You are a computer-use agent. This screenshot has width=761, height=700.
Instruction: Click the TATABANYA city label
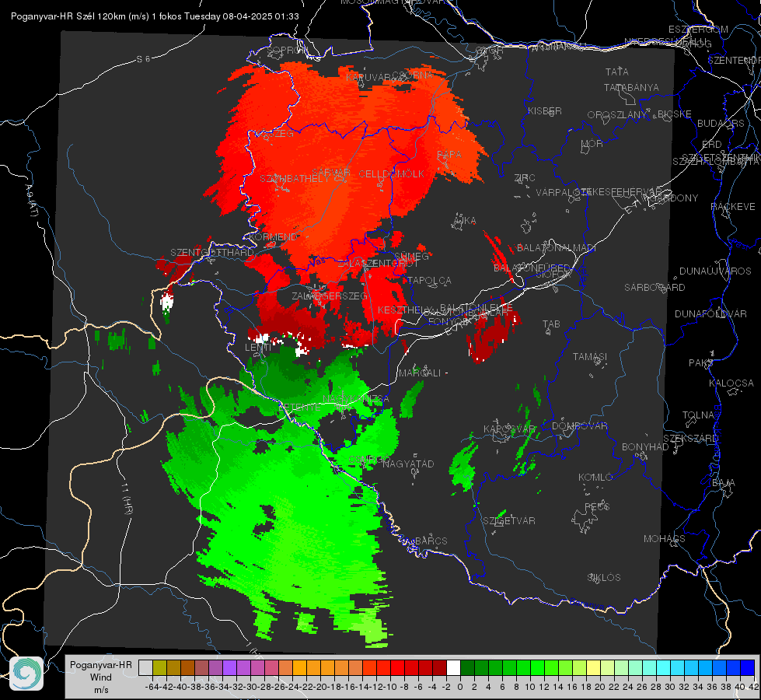pos(631,87)
